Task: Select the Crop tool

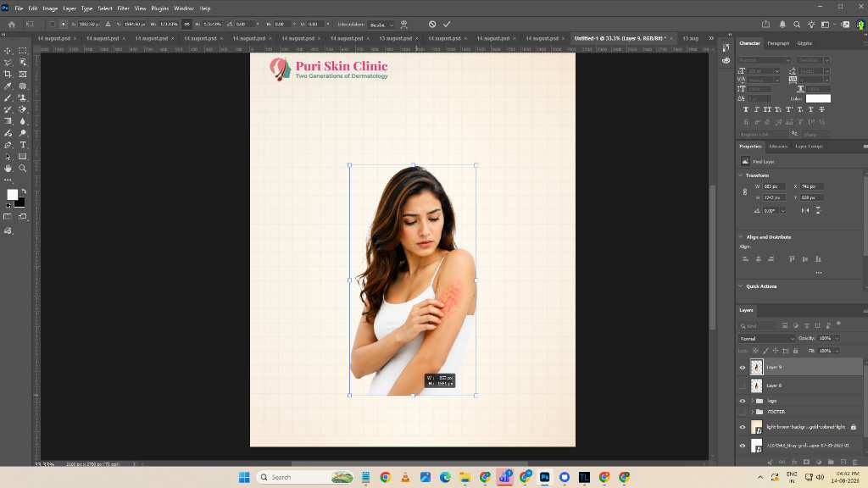Action: pyautogui.click(x=8, y=75)
